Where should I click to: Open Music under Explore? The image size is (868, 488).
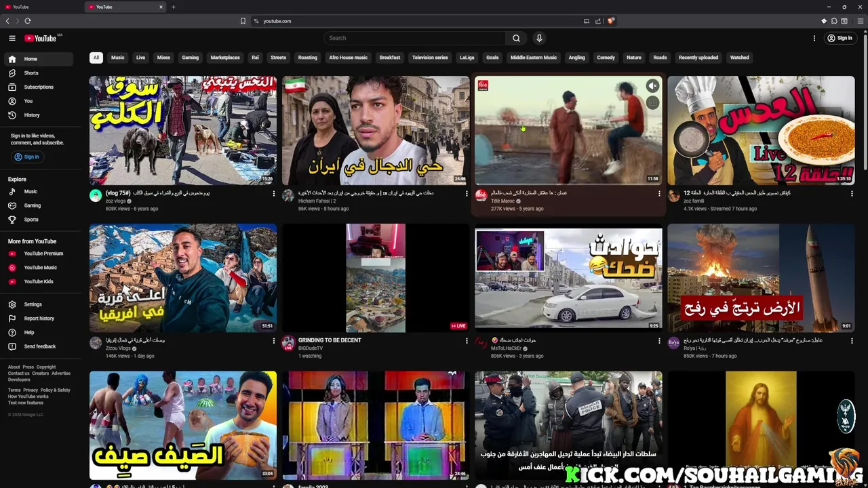pyautogui.click(x=38, y=192)
